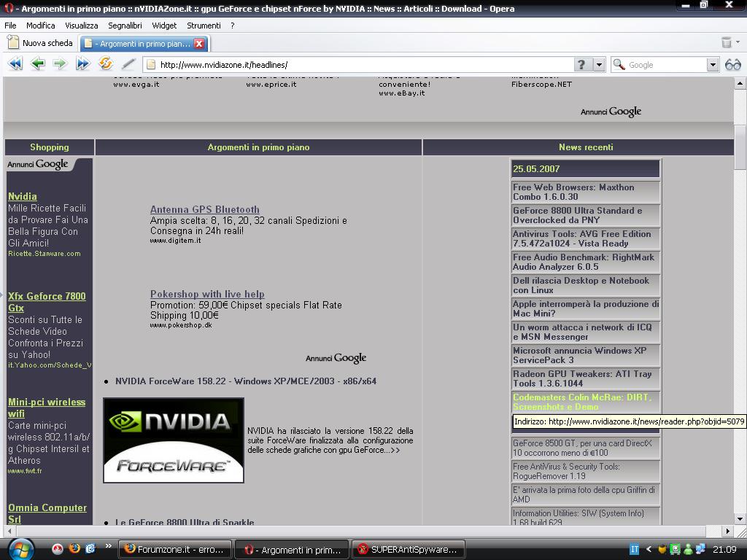The width and height of the screenshot is (747, 560).
Task: Switch to SUPERAntiSpyware taskbar window
Action: pos(409,550)
